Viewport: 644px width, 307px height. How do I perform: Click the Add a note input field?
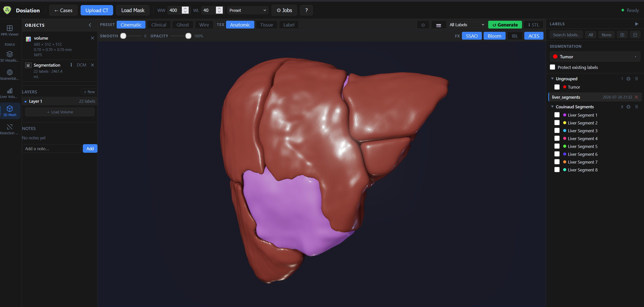pos(52,149)
